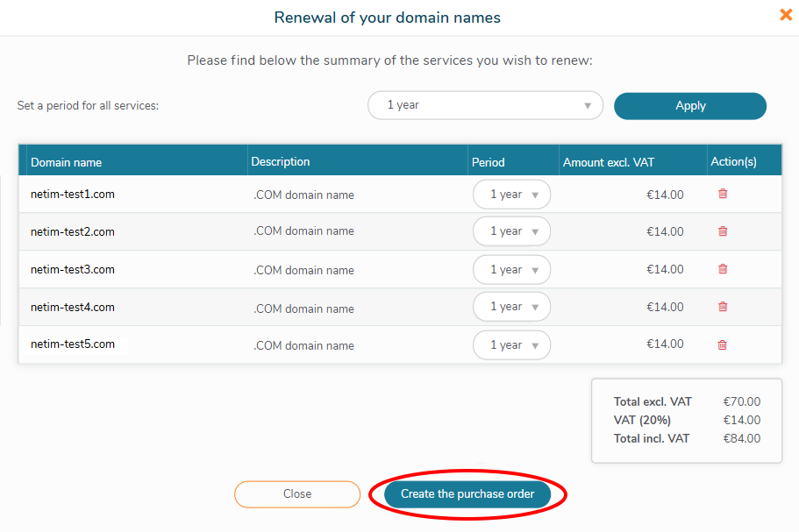The height and width of the screenshot is (532, 799).
Task: Click Create the purchase order button
Action: pyautogui.click(x=467, y=494)
